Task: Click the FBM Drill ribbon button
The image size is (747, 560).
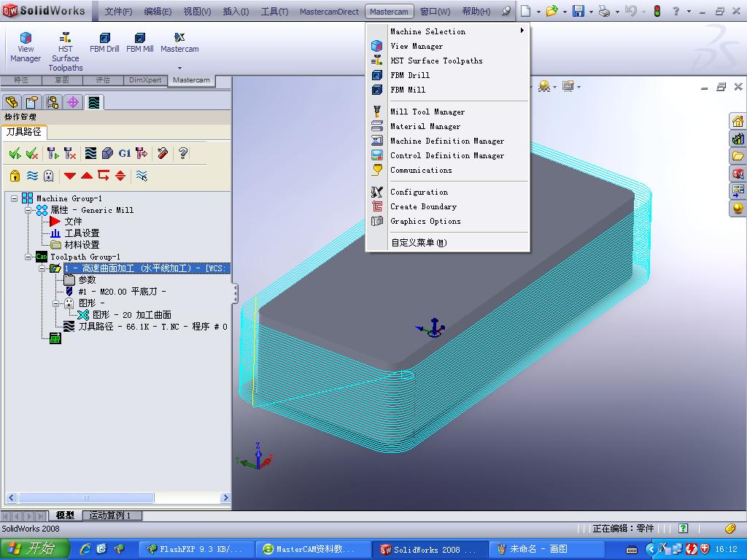Action: click(104, 43)
